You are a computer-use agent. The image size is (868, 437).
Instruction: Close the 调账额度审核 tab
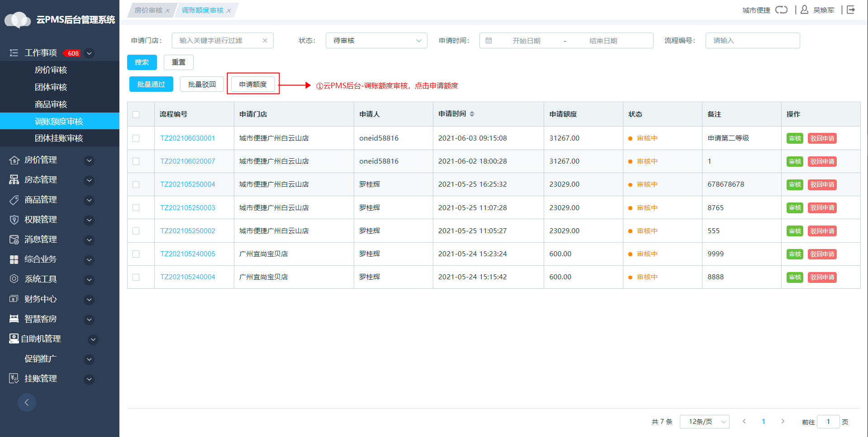point(229,11)
